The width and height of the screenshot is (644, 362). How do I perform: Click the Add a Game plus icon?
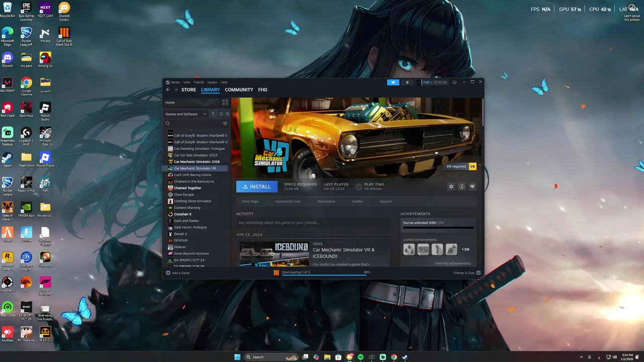coord(168,273)
